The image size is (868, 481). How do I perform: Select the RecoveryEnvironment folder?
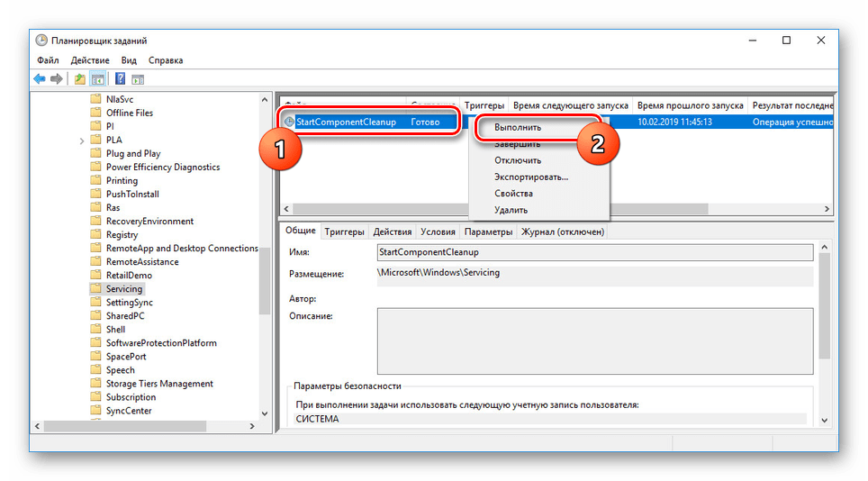(149, 222)
